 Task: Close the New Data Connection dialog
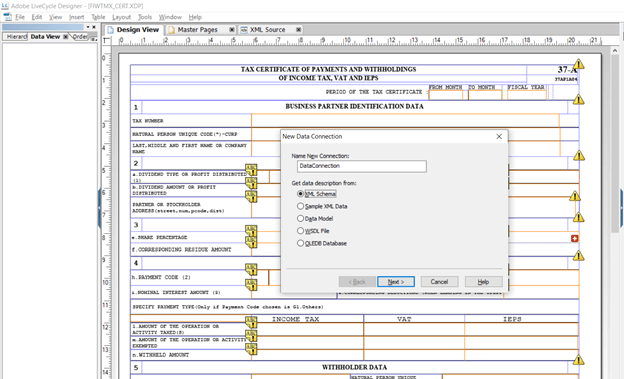(499, 137)
